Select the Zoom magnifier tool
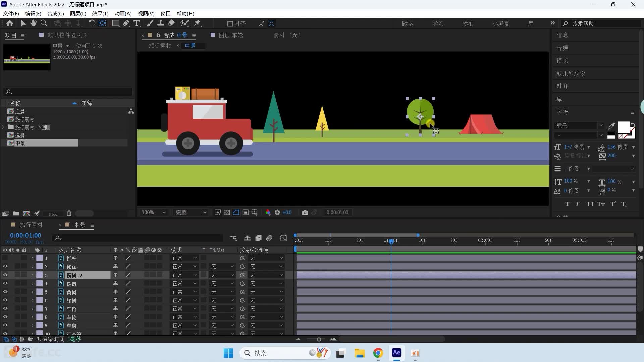The width and height of the screenshot is (644, 362). tap(44, 23)
